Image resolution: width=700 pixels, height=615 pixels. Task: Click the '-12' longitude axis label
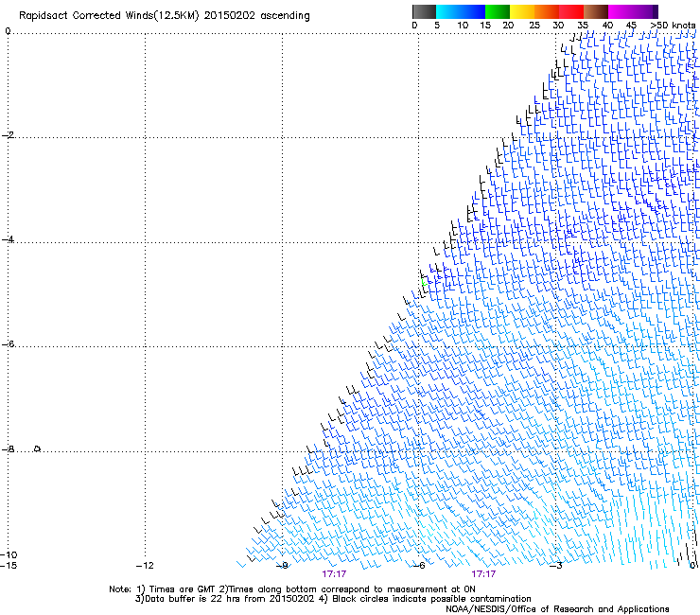(x=145, y=566)
